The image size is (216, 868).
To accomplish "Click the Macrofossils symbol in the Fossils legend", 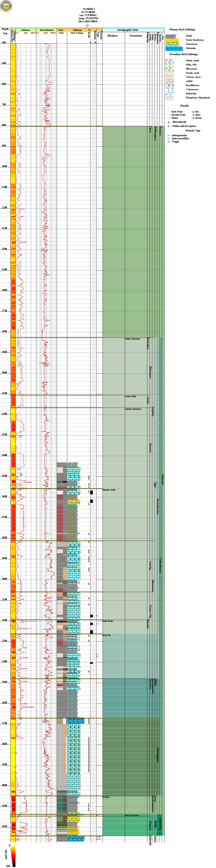I will [x=169, y=122].
